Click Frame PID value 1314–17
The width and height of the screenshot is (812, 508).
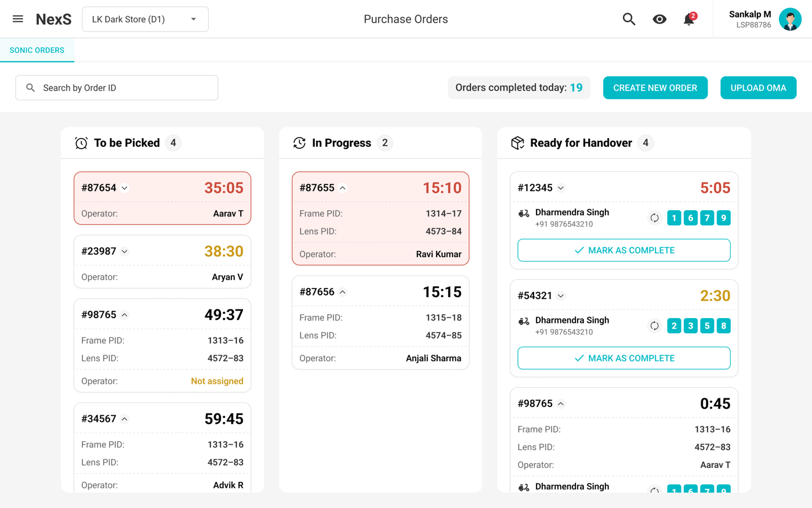tap(444, 214)
